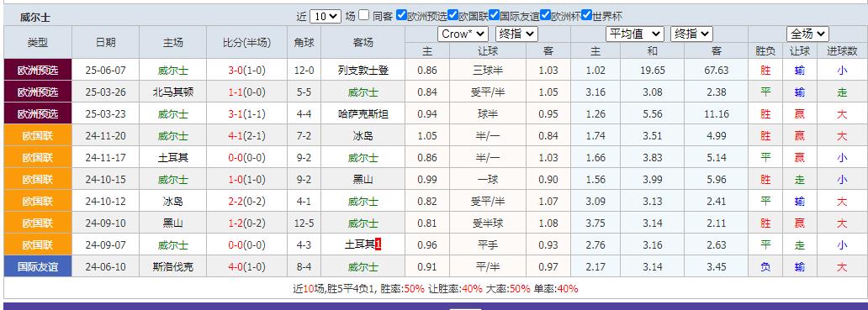
Task: Click the 11.16 away odds cell
Action: (x=717, y=114)
